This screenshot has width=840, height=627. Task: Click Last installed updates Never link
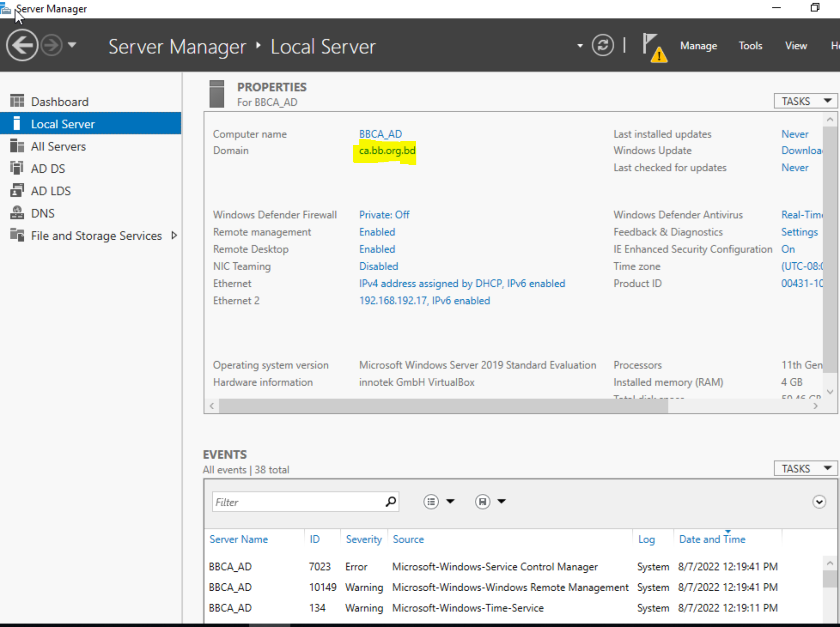[x=795, y=134]
